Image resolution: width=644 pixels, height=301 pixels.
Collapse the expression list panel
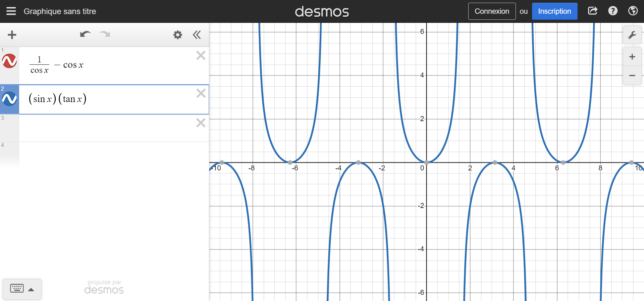(197, 35)
